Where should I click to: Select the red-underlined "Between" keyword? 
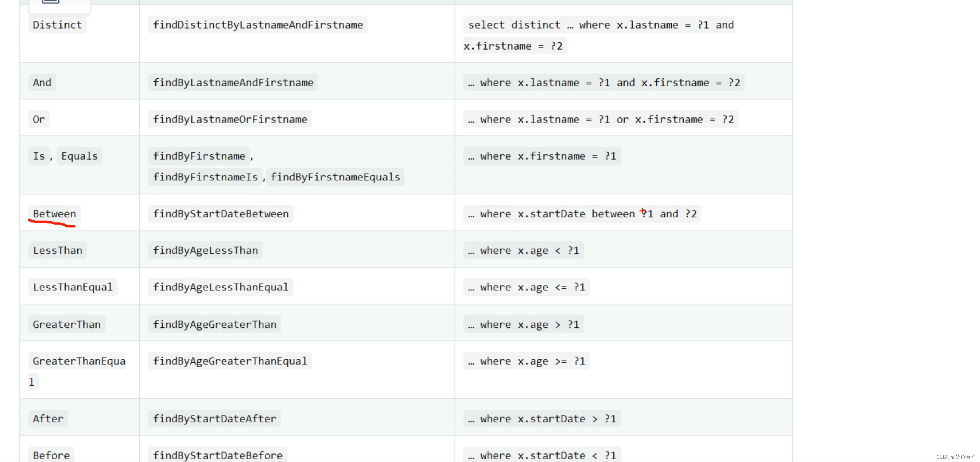[54, 214]
